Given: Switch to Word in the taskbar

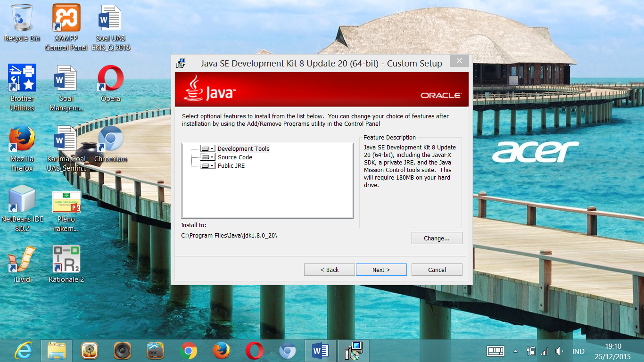Looking at the screenshot, I should click(x=321, y=351).
